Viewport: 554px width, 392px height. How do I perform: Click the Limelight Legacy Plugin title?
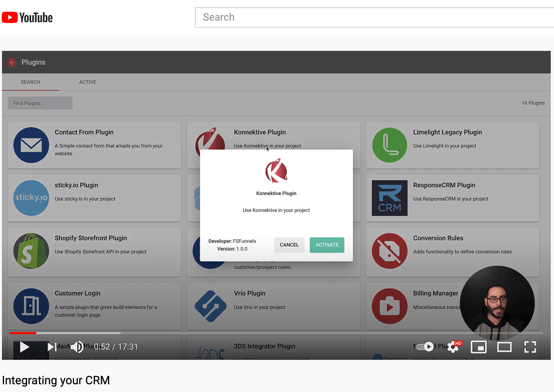click(x=448, y=132)
